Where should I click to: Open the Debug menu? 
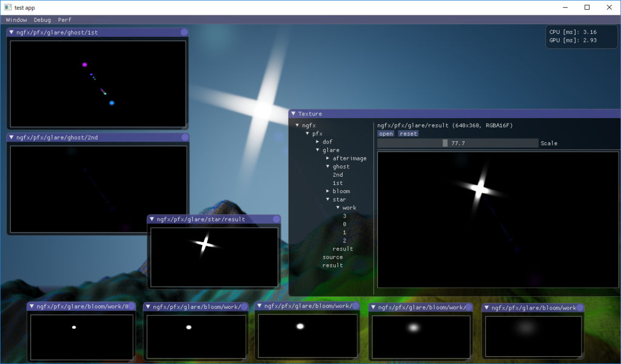pyautogui.click(x=42, y=20)
